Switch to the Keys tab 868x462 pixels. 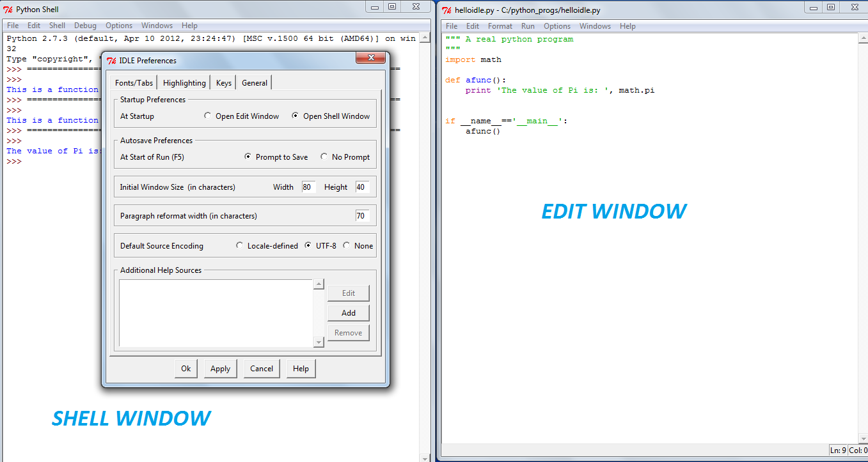[x=224, y=83]
